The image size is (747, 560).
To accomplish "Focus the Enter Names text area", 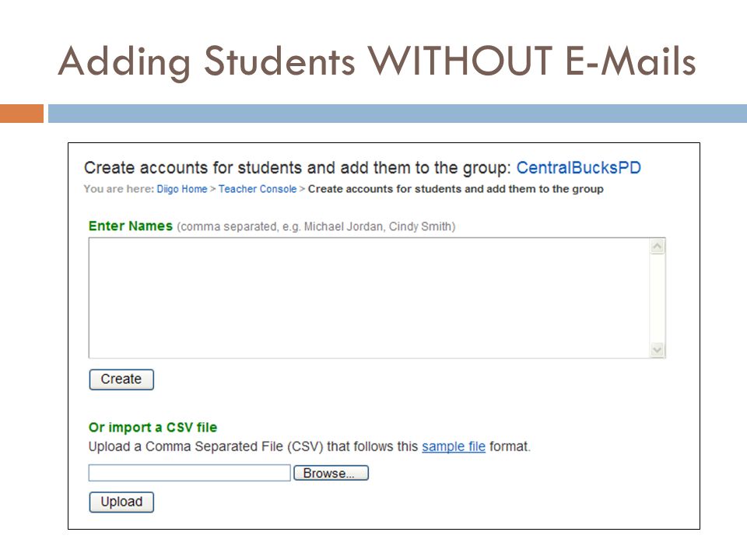I will pyautogui.click(x=369, y=298).
